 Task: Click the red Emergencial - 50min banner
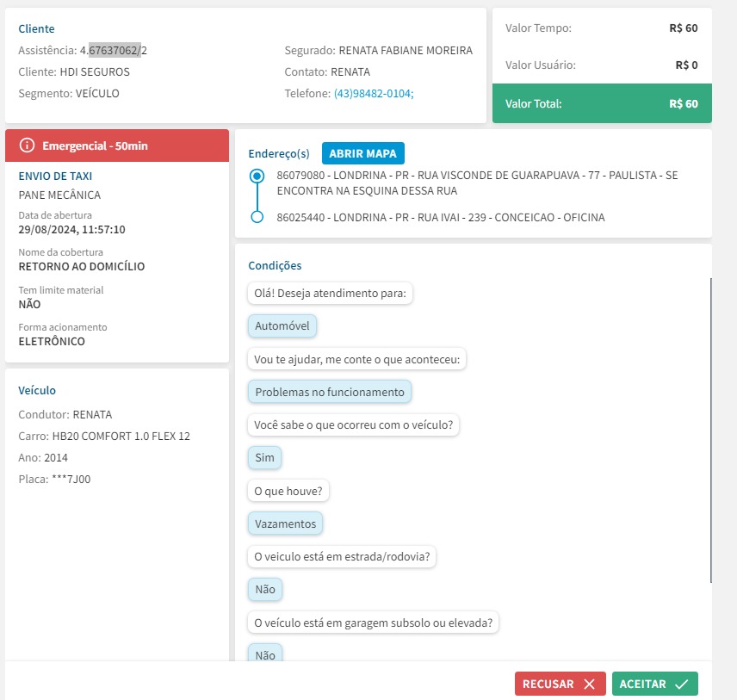click(117, 146)
